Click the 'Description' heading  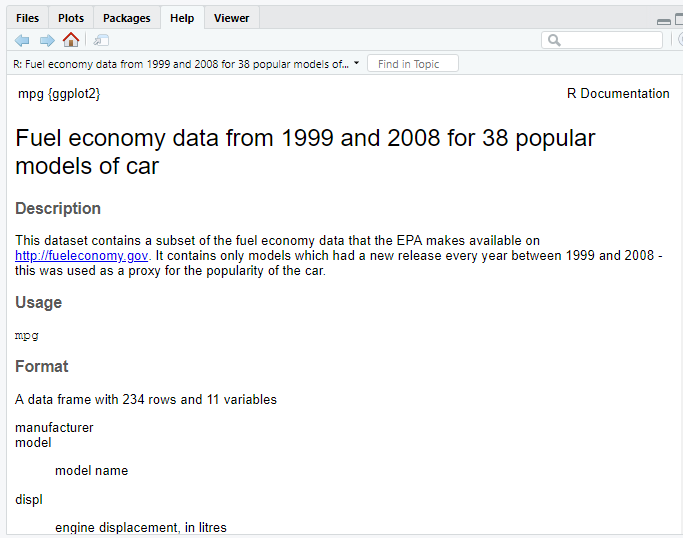click(58, 209)
